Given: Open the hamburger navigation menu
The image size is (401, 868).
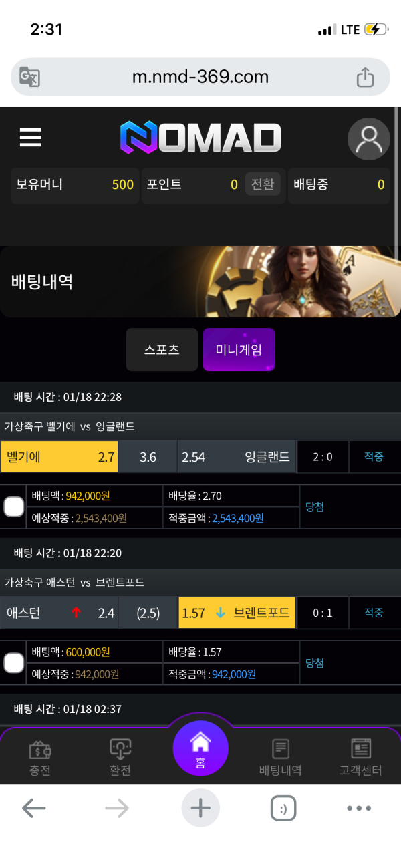Looking at the screenshot, I should pos(30,138).
